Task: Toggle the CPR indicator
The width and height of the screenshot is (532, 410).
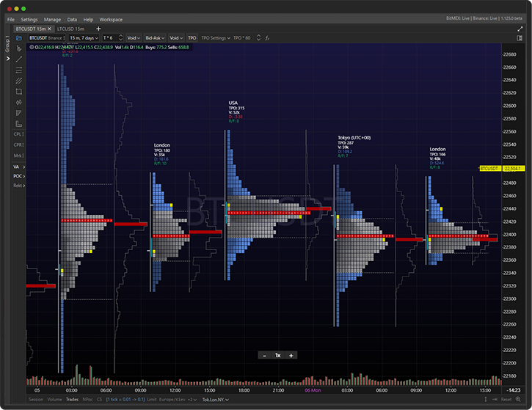Action: [x=18, y=144]
